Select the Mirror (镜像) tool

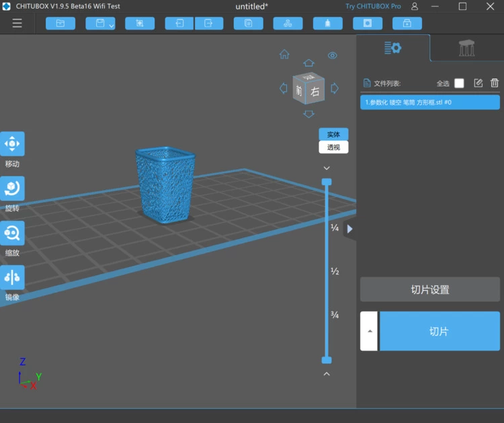(12, 277)
